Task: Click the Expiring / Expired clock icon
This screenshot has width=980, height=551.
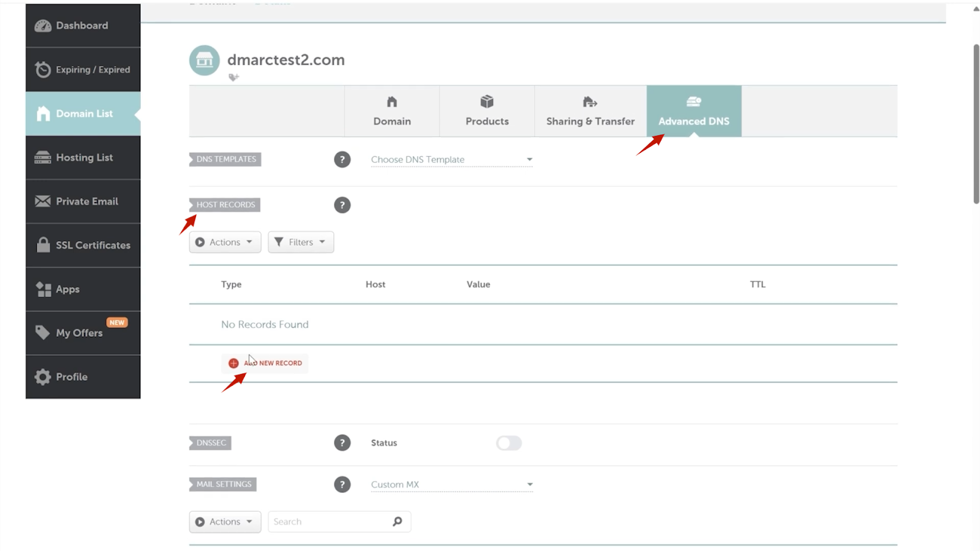Action: click(43, 70)
